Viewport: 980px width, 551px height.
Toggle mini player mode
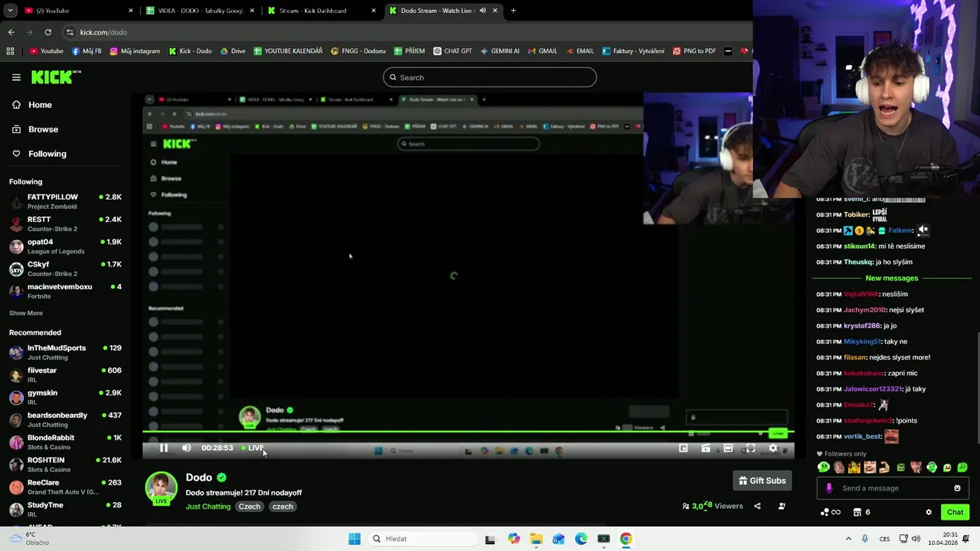click(x=684, y=448)
